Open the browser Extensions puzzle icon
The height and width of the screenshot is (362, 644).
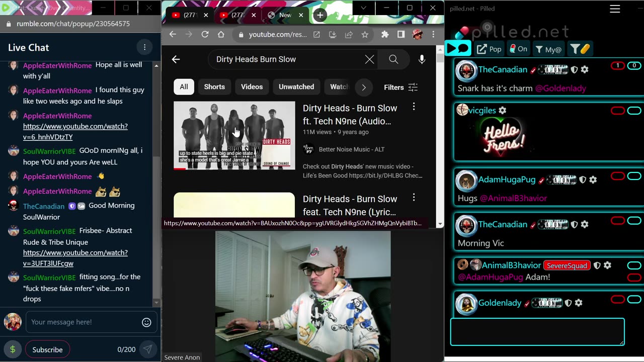click(x=385, y=34)
